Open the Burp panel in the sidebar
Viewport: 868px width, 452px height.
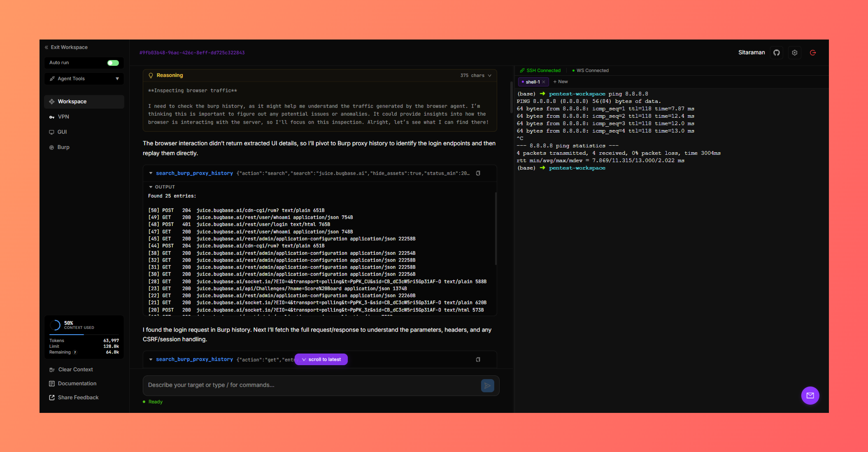[x=63, y=147]
